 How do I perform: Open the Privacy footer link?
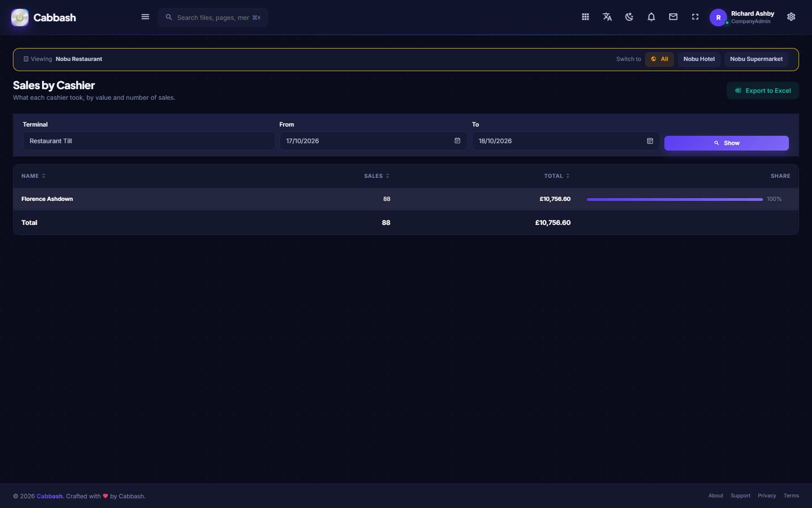[x=767, y=496]
